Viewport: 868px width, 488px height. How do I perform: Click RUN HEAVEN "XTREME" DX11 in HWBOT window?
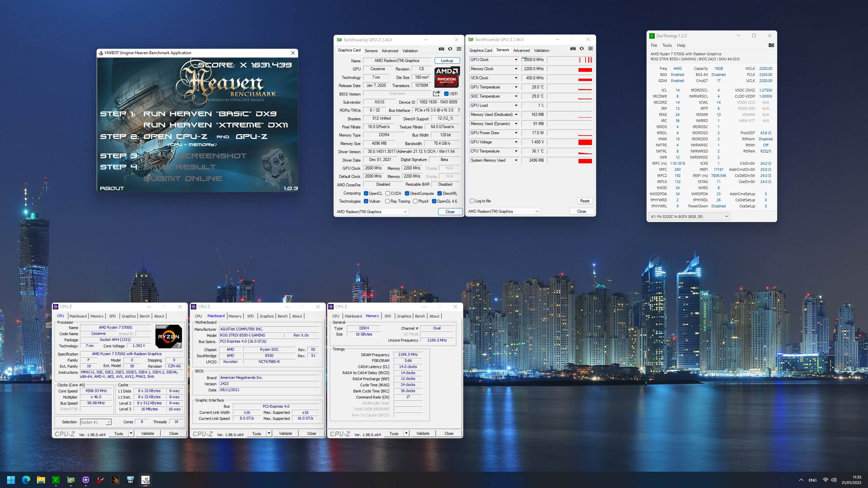click(215, 125)
